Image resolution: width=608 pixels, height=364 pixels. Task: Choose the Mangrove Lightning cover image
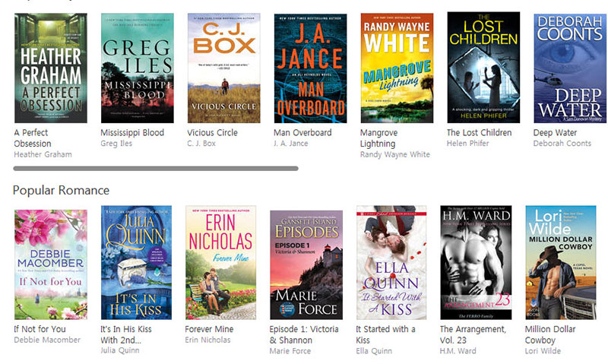[x=397, y=68]
